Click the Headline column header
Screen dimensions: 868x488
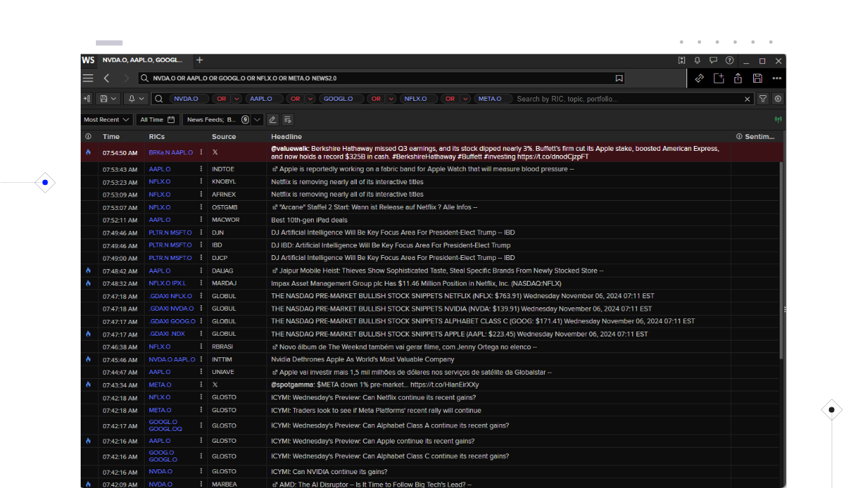click(287, 137)
